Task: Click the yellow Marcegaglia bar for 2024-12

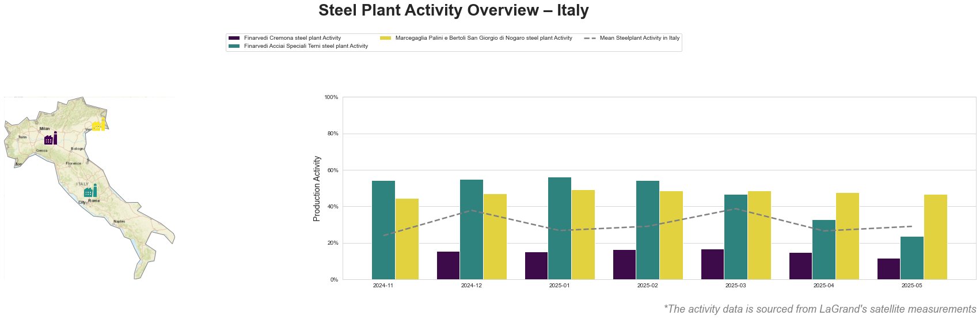Action: pos(495,237)
